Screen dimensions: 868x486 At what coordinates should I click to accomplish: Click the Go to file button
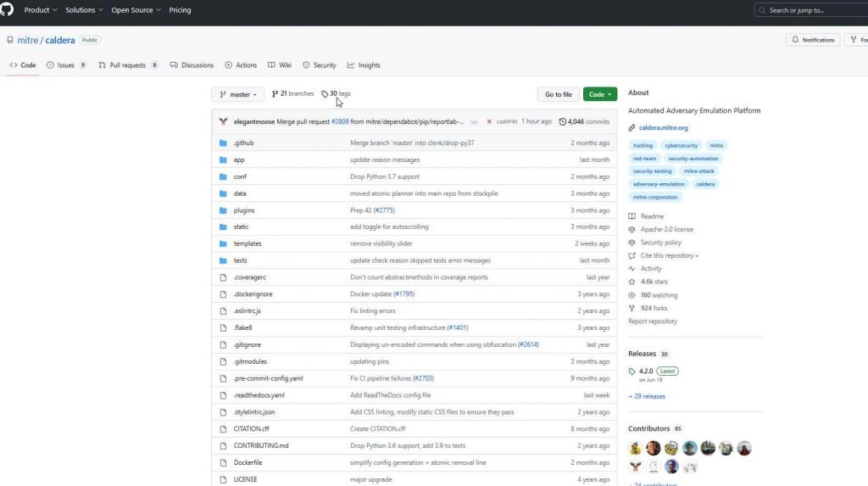coord(558,94)
